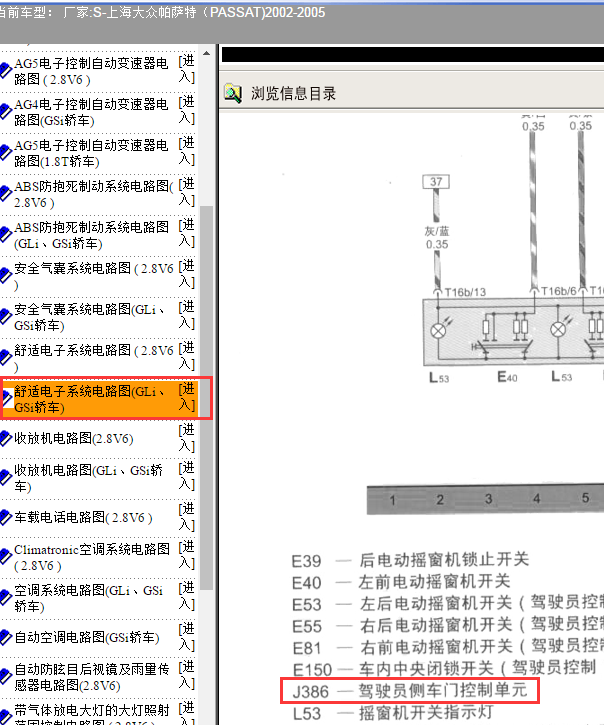Viewport: 604px width, 725px height.
Task: Click the icon beside AG4电子控制自动变速器电路图(GSi轿车)
Action: [x=6, y=112]
